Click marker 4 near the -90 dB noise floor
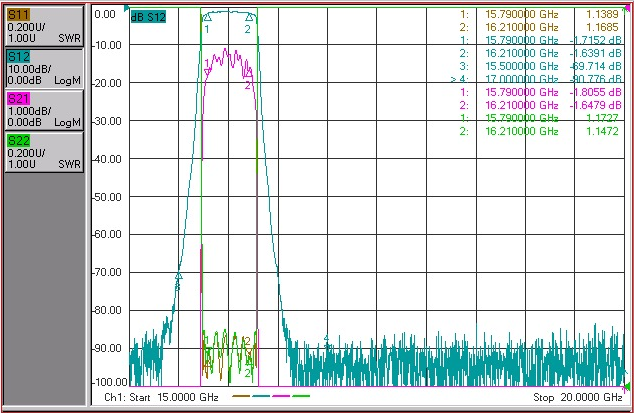634x413 pixels. [x=327, y=342]
